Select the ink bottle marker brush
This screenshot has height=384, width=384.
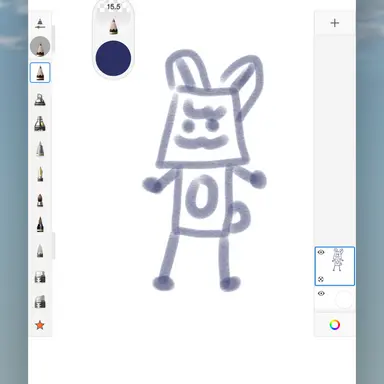40,124
